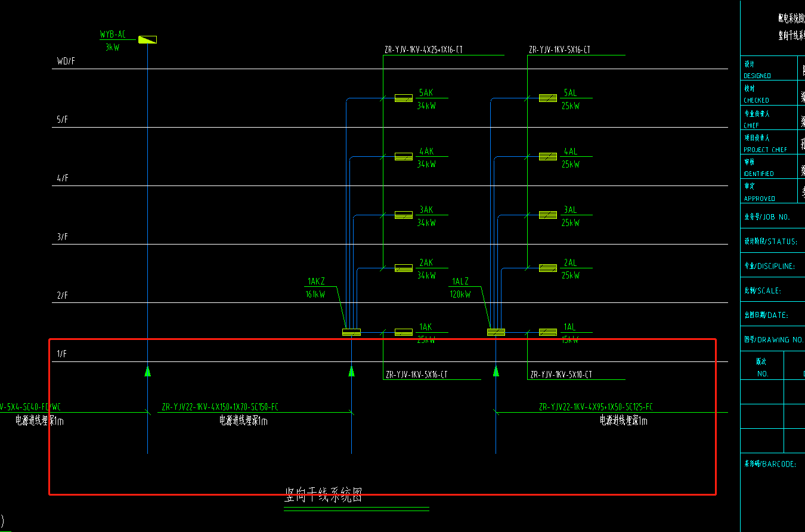Viewport: 805px width, 532px height.
Task: Select the 1/F floor label
Action: 62,354
